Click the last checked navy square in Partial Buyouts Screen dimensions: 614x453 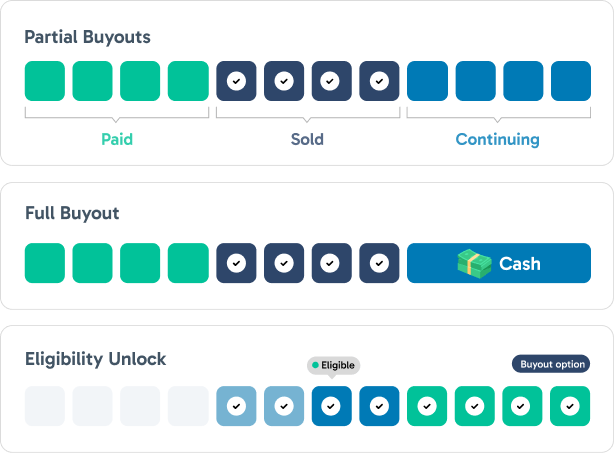coord(379,81)
